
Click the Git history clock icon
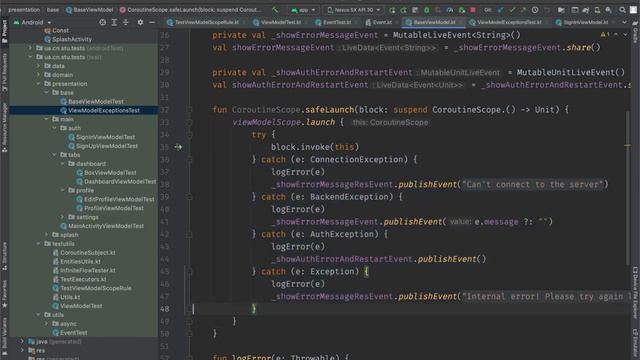pyautogui.click(x=535, y=9)
